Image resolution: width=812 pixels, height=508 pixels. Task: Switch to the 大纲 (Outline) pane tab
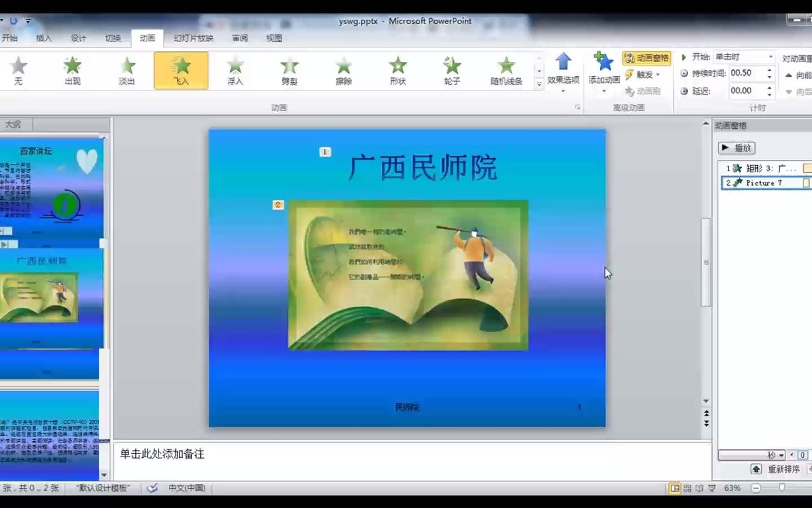click(14, 124)
